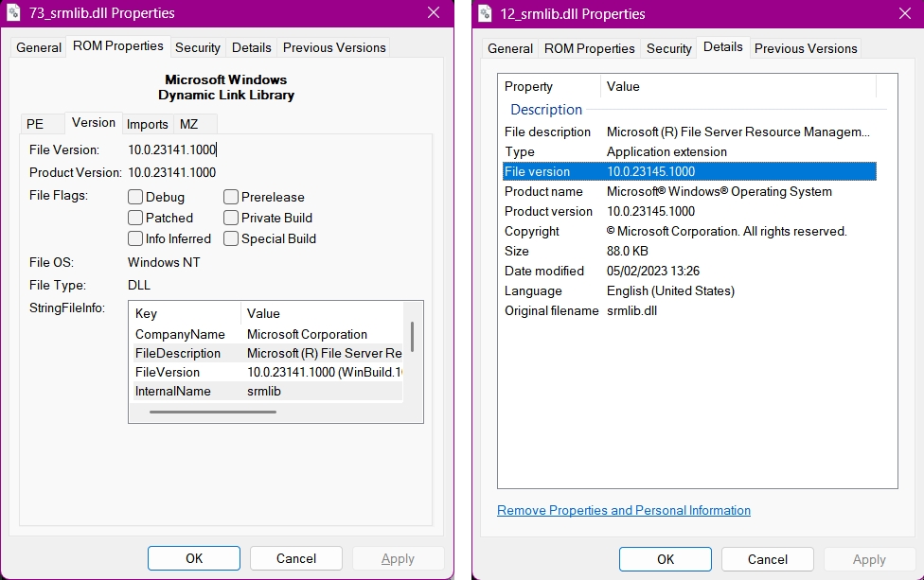Click the DLL File Type value
Image resolution: width=924 pixels, height=580 pixels.
point(139,285)
